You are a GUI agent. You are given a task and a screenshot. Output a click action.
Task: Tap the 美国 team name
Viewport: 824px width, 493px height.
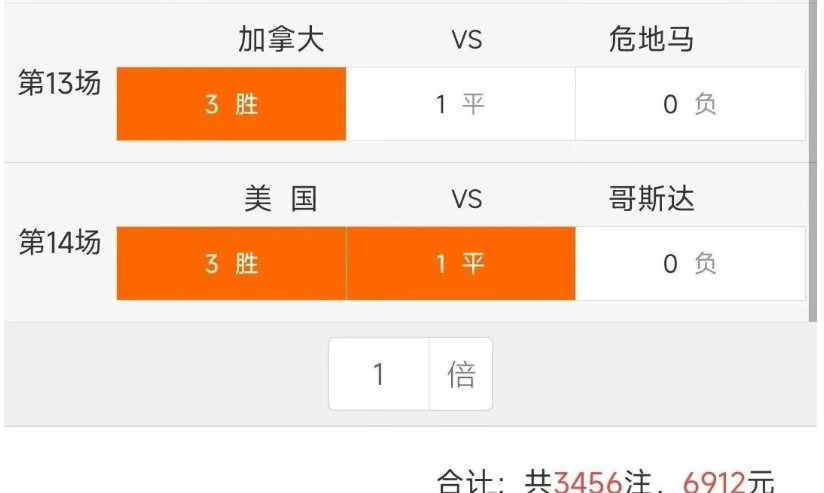[x=281, y=199]
